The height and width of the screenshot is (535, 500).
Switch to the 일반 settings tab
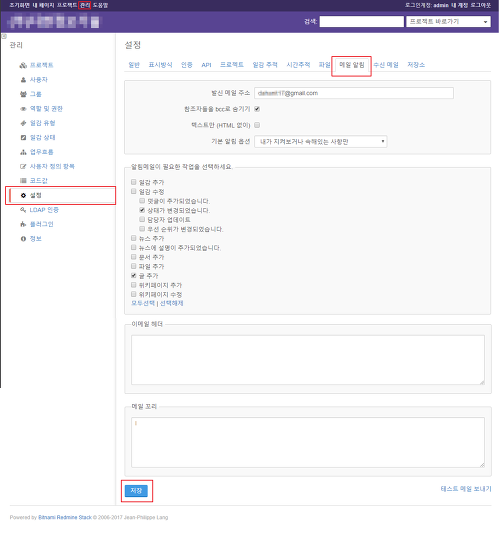click(x=134, y=65)
